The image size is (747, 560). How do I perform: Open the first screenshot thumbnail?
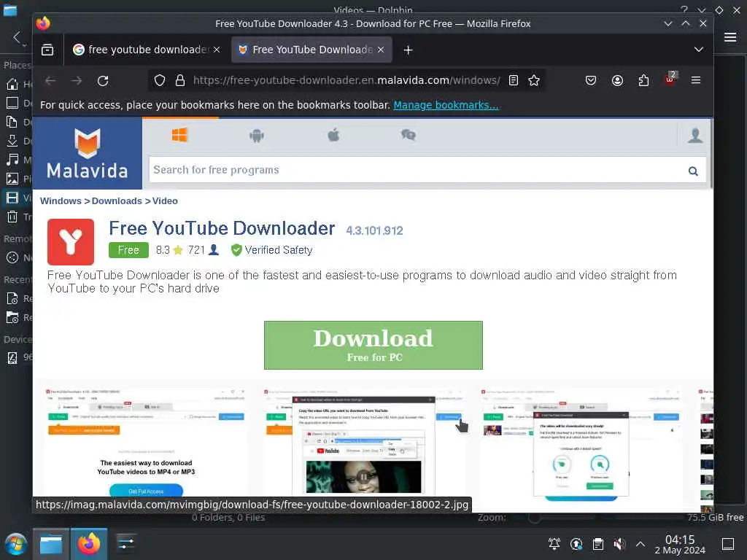pyautogui.click(x=146, y=441)
